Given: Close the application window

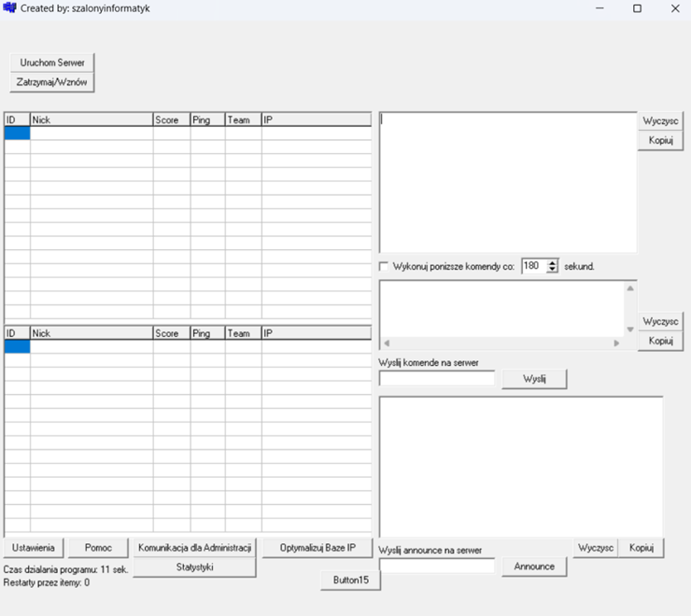Looking at the screenshot, I should [675, 8].
